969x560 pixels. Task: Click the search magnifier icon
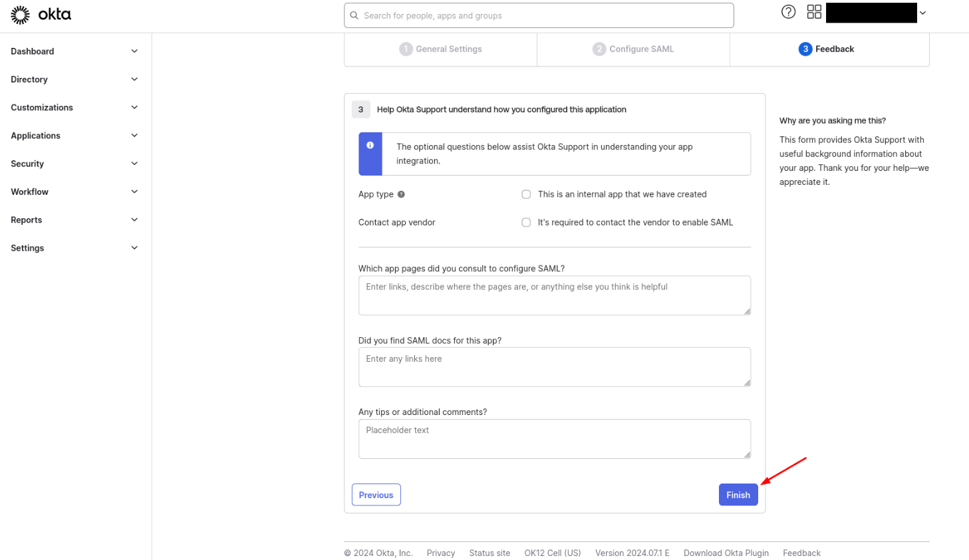[354, 15]
